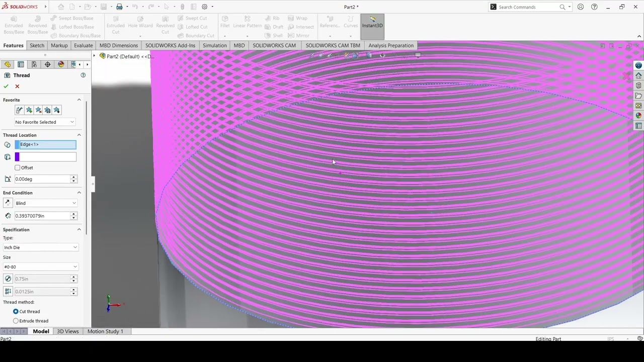Switch to the SOLIDWORKS Add-Ins tab

pyautogui.click(x=170, y=45)
